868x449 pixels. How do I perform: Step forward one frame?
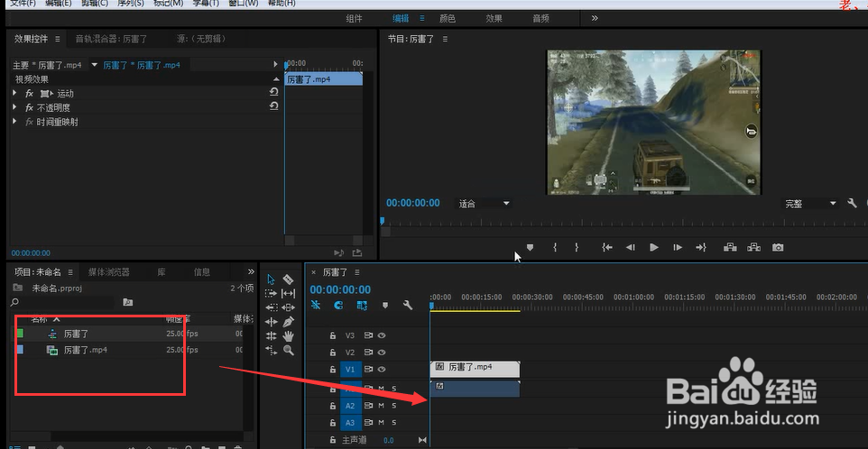click(678, 248)
